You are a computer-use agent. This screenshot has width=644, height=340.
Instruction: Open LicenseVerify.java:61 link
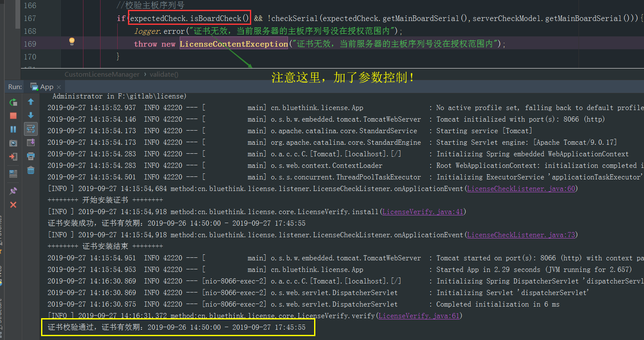point(419,316)
